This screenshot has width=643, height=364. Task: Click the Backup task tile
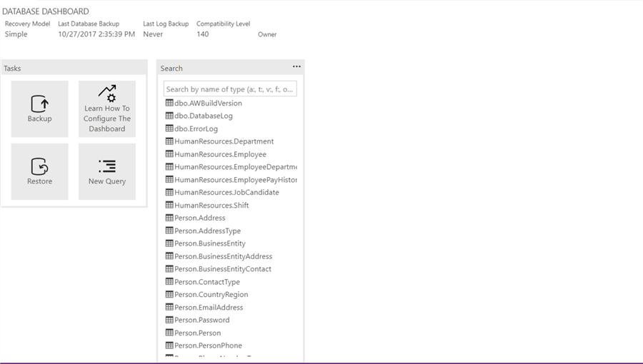[40, 109]
